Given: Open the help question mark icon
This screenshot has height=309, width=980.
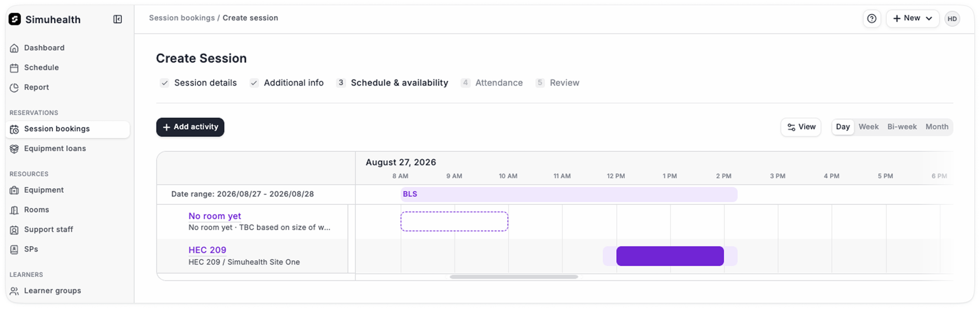Looking at the screenshot, I should coord(872,19).
